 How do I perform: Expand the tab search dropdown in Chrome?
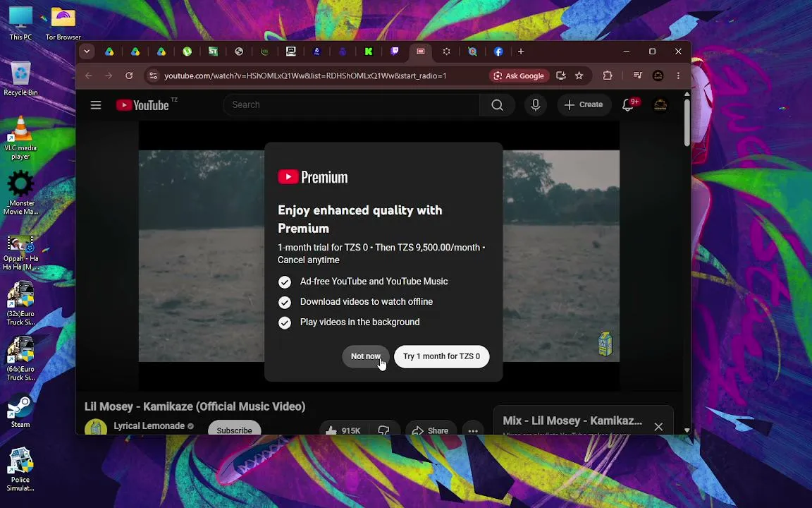tap(87, 52)
